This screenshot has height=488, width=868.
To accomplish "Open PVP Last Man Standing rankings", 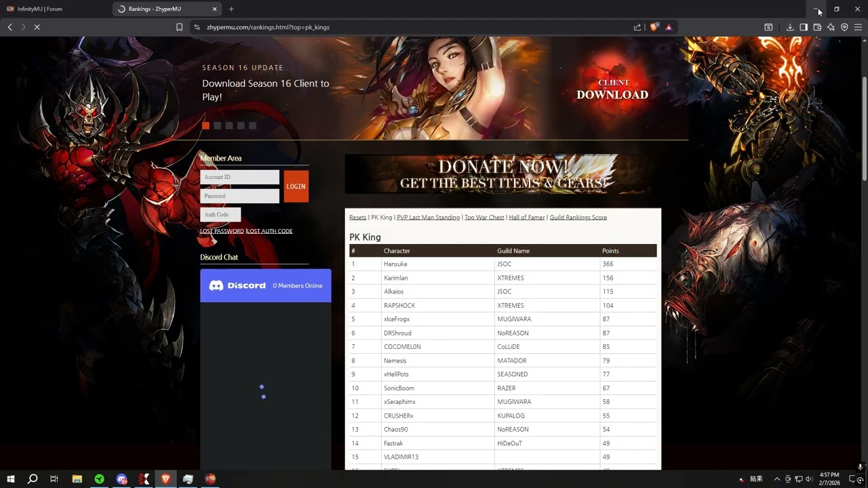I will click(x=428, y=218).
